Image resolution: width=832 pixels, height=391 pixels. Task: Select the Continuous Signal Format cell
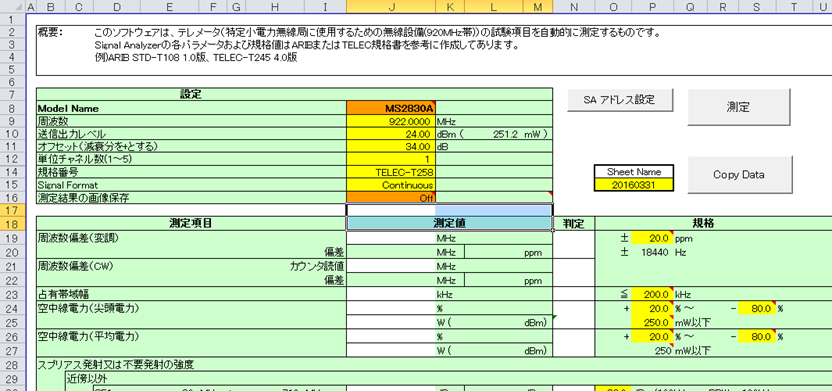click(x=391, y=185)
